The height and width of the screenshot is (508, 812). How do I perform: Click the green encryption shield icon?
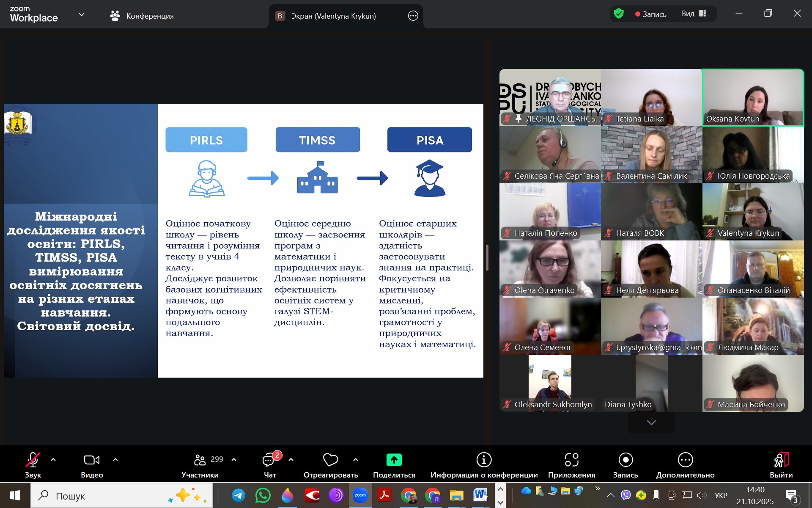point(619,14)
